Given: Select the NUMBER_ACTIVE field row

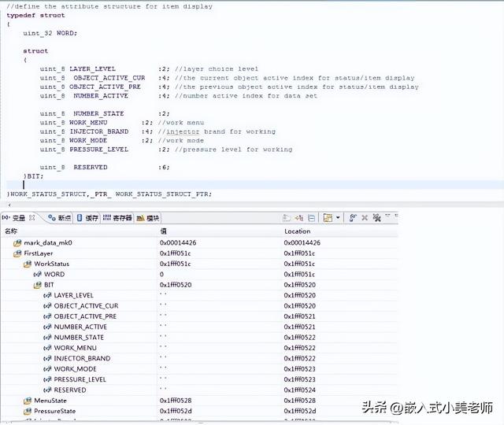Looking at the screenshot, I should [x=199, y=327].
